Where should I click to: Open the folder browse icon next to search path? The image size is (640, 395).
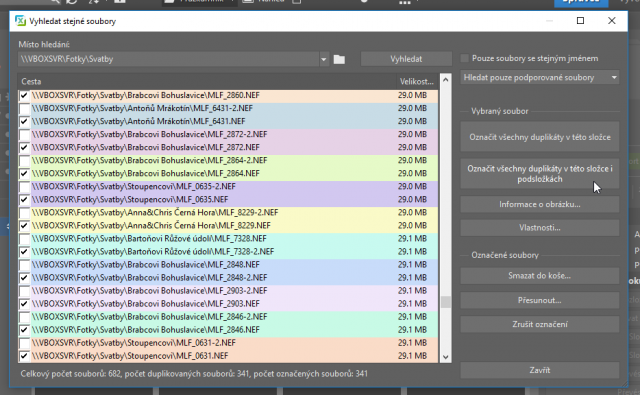(x=339, y=59)
